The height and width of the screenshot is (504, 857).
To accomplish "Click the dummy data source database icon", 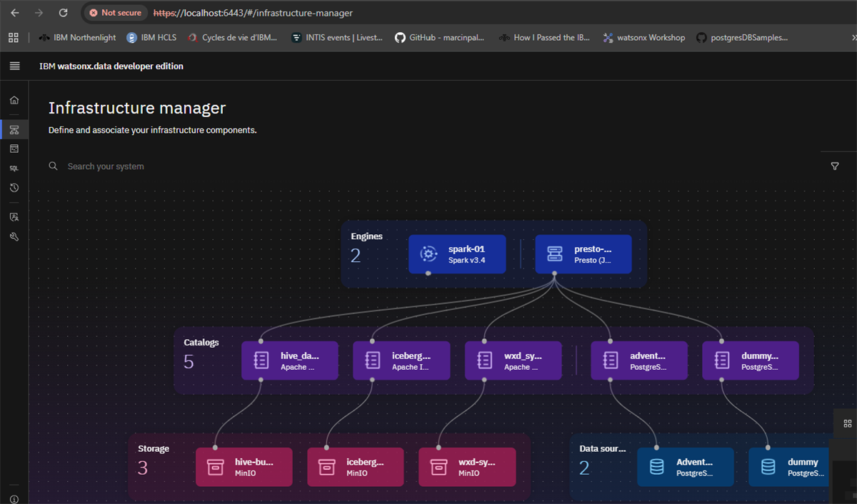I will click(768, 467).
